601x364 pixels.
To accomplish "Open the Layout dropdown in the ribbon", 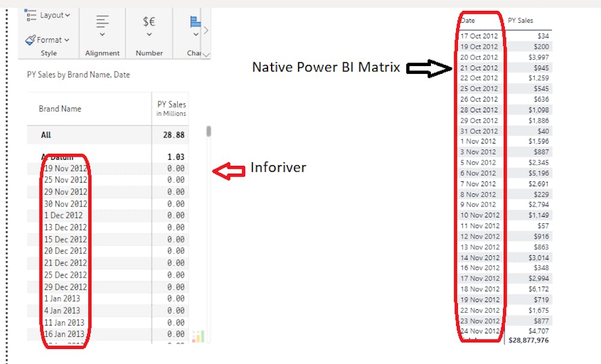I will click(55, 16).
